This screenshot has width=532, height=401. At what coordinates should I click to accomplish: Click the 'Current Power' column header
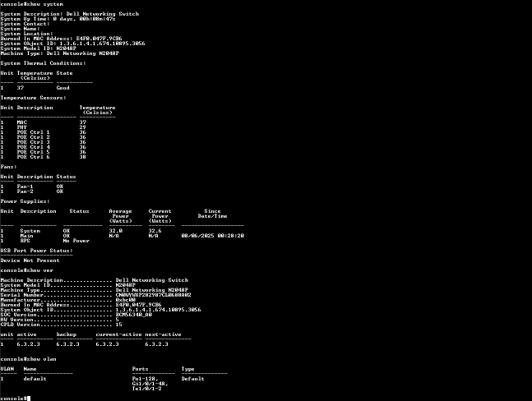(160, 216)
